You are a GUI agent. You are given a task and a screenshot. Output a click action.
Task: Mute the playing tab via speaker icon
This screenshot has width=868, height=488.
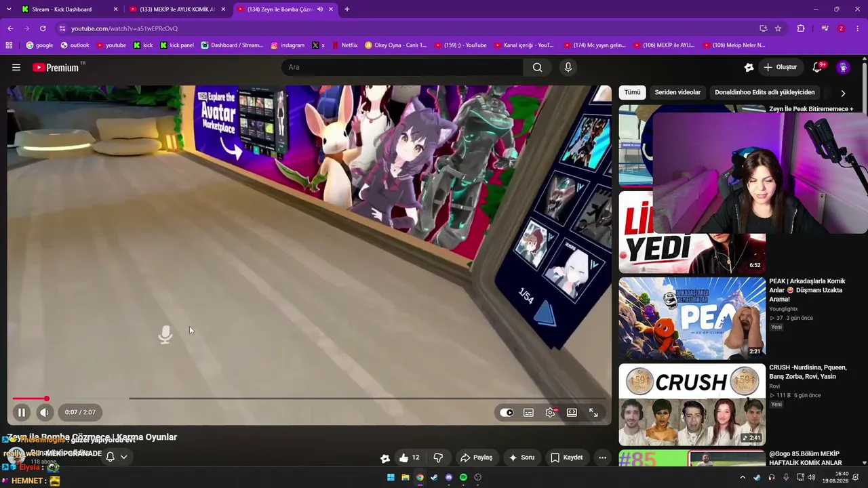pos(320,9)
